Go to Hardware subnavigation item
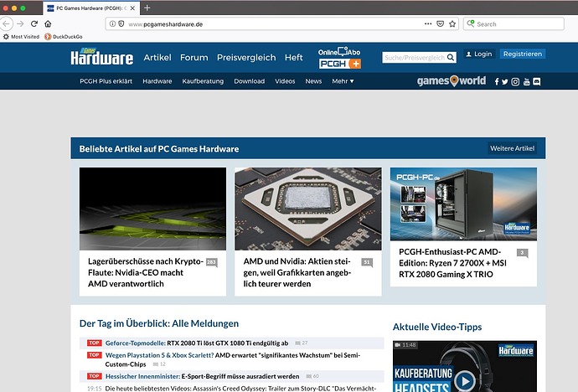 click(157, 81)
